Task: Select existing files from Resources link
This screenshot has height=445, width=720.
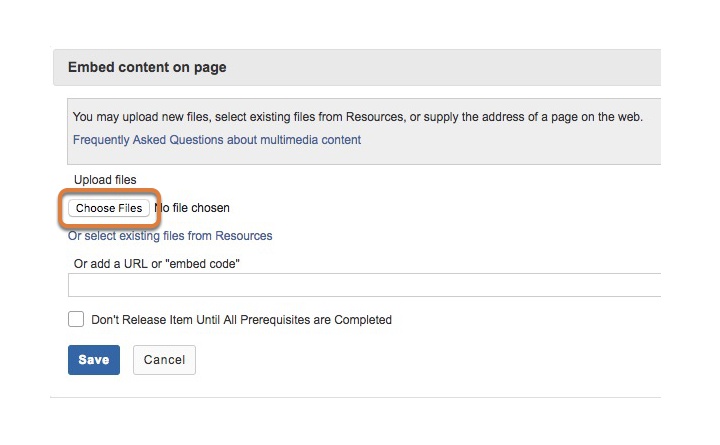Action: pyautogui.click(x=170, y=236)
